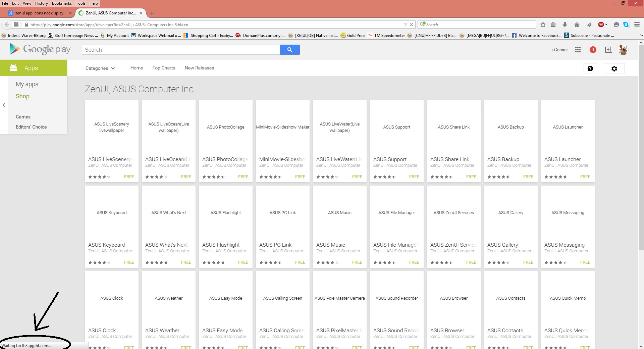Open the ASUS Browser app card
The image size is (644, 349).
pyautogui.click(x=453, y=310)
